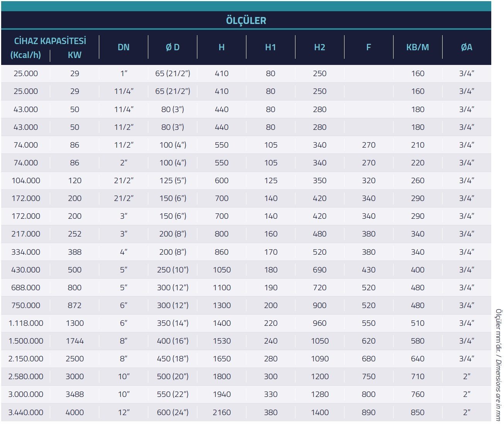
Task: Select the 12″ DN cell
Action: pos(124,412)
